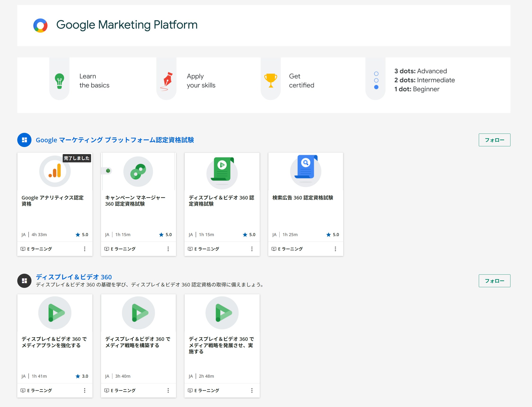Click E ラーニング icon on メディアプランを強化する card
Image resolution: width=532 pixels, height=407 pixels.
point(23,390)
